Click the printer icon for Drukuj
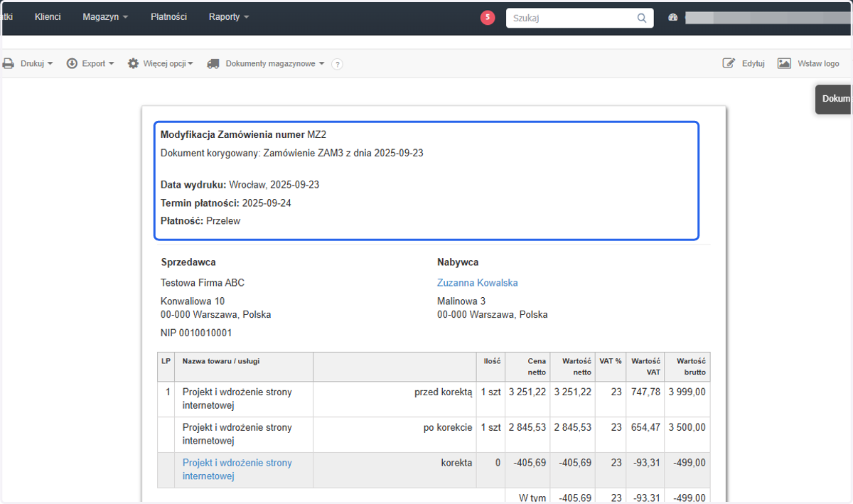Image resolution: width=853 pixels, height=504 pixels. click(9, 63)
